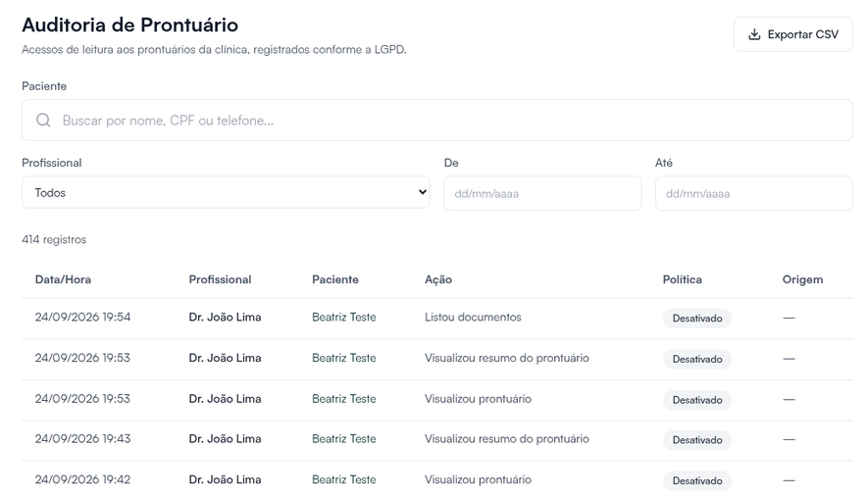
Task: Click Visualizou prontuário in 19:42 row
Action: [x=478, y=479]
